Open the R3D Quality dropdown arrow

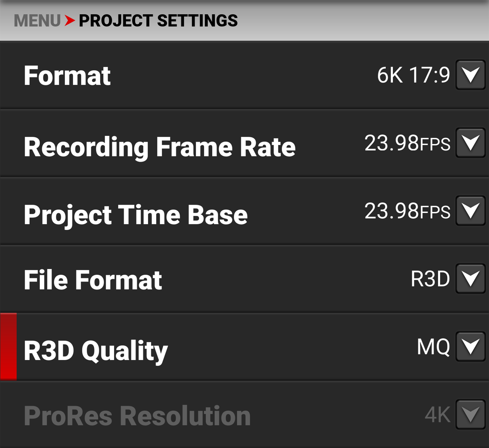click(x=470, y=347)
